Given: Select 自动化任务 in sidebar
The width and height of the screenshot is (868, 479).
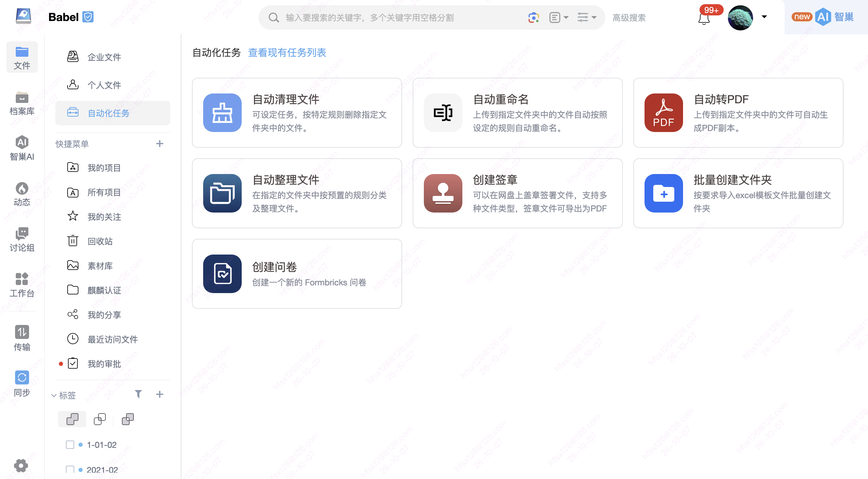Looking at the screenshot, I should click(x=113, y=113).
